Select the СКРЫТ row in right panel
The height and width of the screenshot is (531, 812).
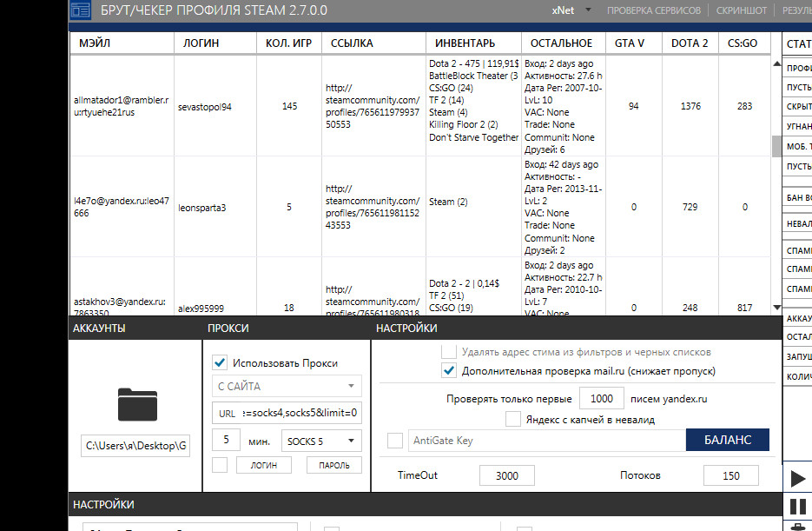[x=797, y=106]
